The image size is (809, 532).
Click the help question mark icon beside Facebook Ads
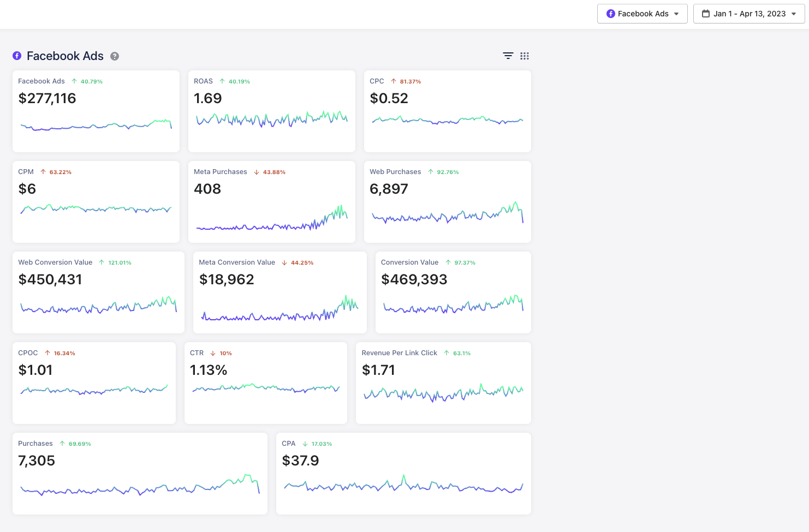115,56
